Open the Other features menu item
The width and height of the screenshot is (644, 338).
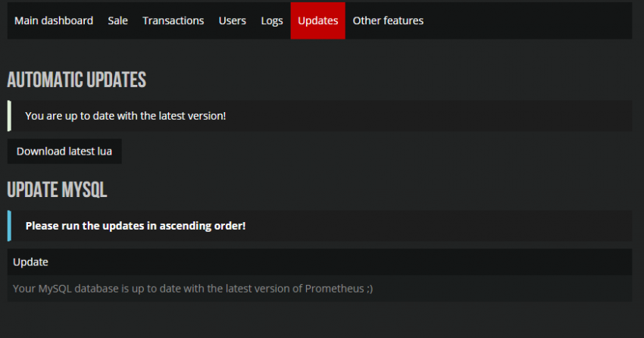(388, 20)
